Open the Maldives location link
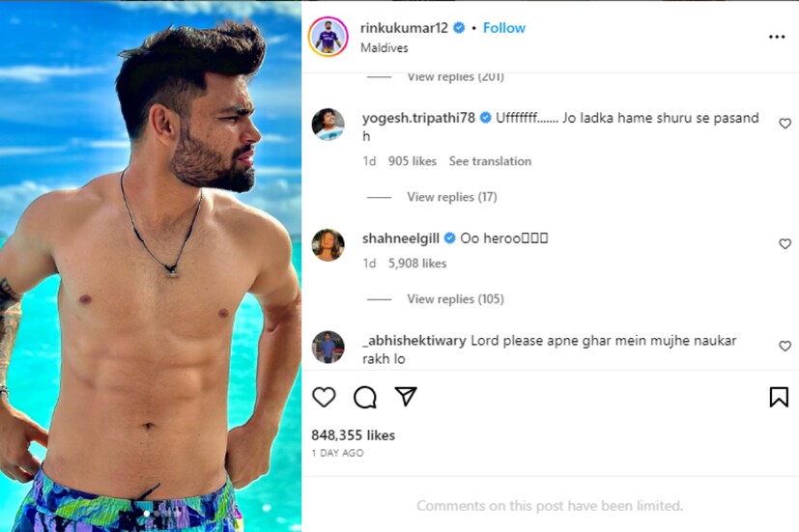799x532 pixels. (x=384, y=47)
